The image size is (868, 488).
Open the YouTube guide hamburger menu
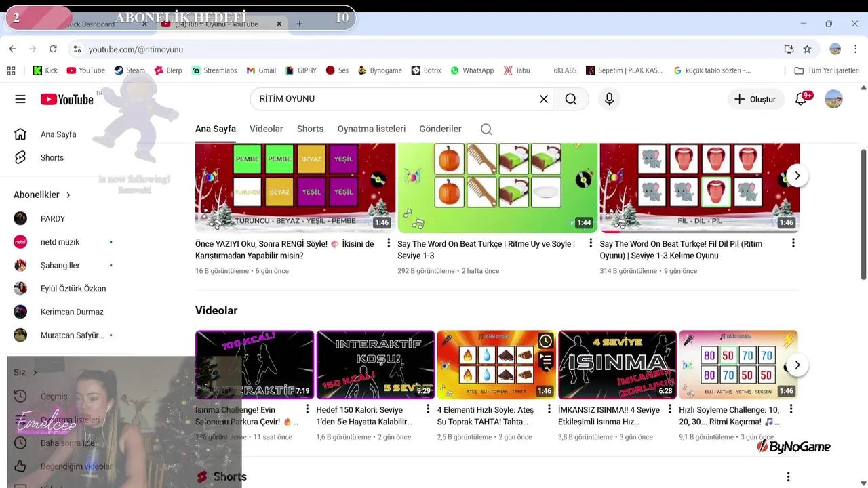(20, 99)
